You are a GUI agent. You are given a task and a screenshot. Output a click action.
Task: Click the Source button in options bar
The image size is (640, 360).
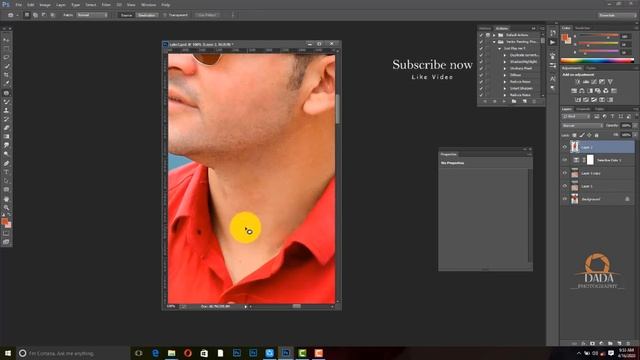(127, 15)
